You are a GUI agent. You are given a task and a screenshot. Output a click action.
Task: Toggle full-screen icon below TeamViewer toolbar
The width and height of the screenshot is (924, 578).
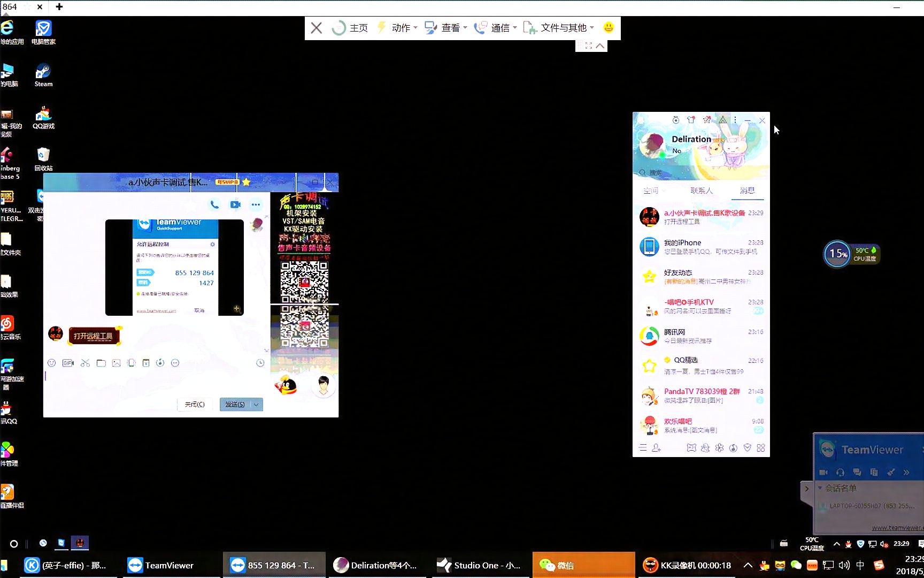[x=588, y=46]
